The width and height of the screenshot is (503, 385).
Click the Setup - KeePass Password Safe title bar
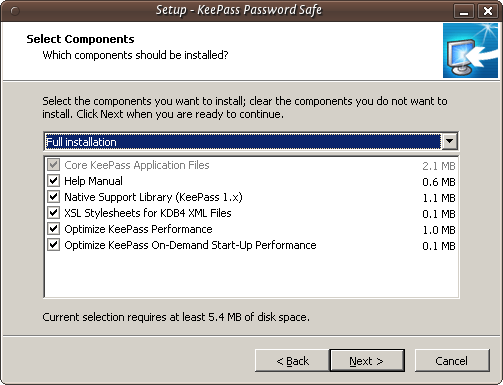(239, 10)
